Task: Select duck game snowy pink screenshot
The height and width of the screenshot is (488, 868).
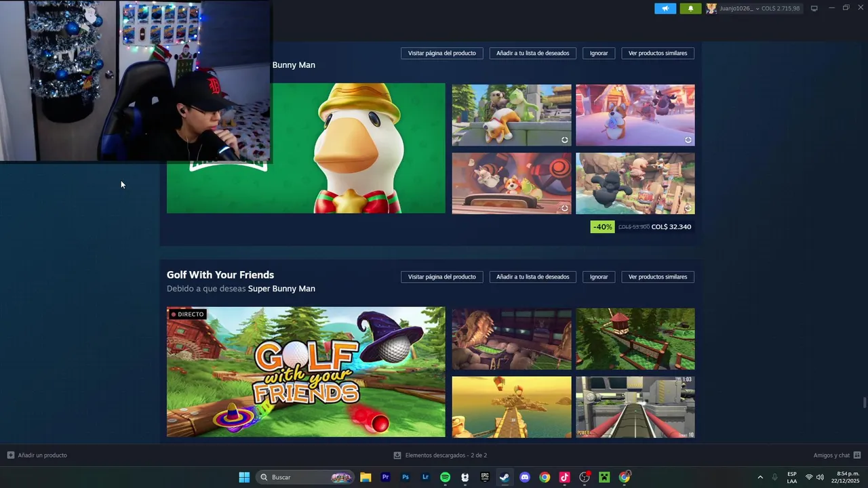Action: [x=635, y=115]
